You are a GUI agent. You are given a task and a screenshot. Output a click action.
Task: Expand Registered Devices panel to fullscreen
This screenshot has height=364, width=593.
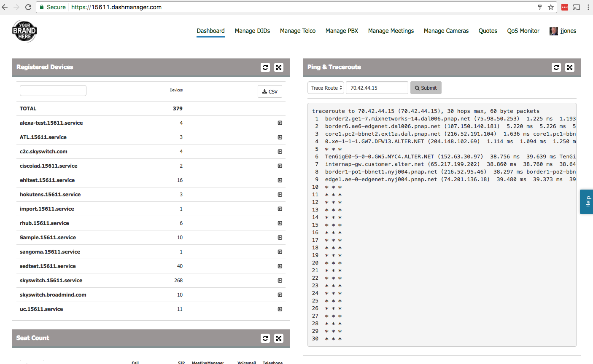(x=278, y=67)
